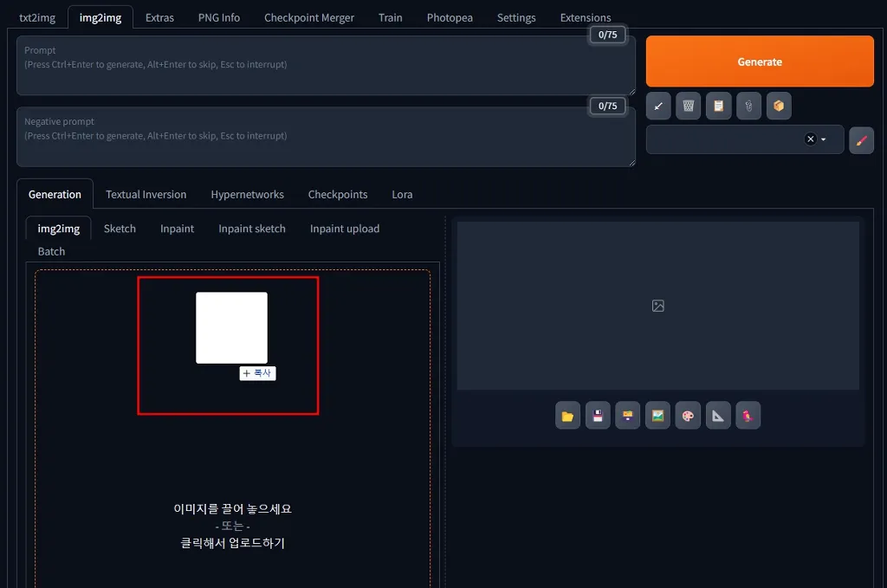Save the generated image with the floppy disk icon
Screen dimensions: 887x588
(x=598, y=415)
